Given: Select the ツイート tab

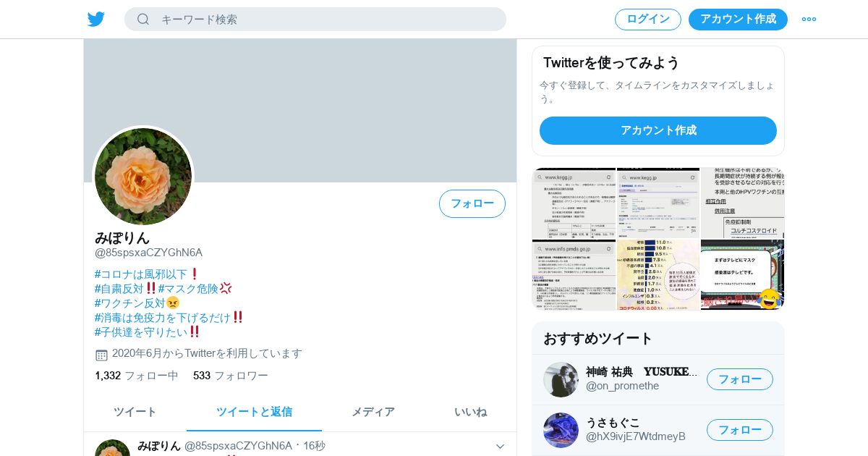Looking at the screenshot, I should [x=135, y=412].
